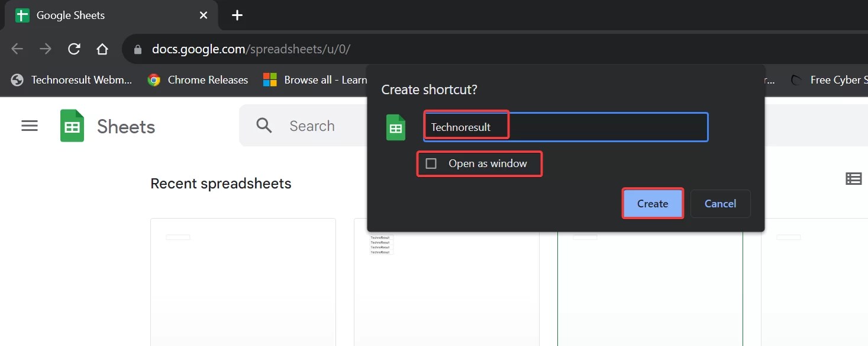The height and width of the screenshot is (346, 868).
Task: Click the padlock icon in the address bar
Action: click(x=137, y=49)
